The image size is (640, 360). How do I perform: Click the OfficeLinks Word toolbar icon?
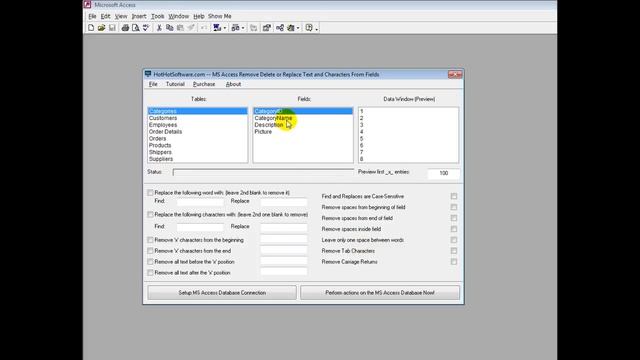(x=217, y=28)
